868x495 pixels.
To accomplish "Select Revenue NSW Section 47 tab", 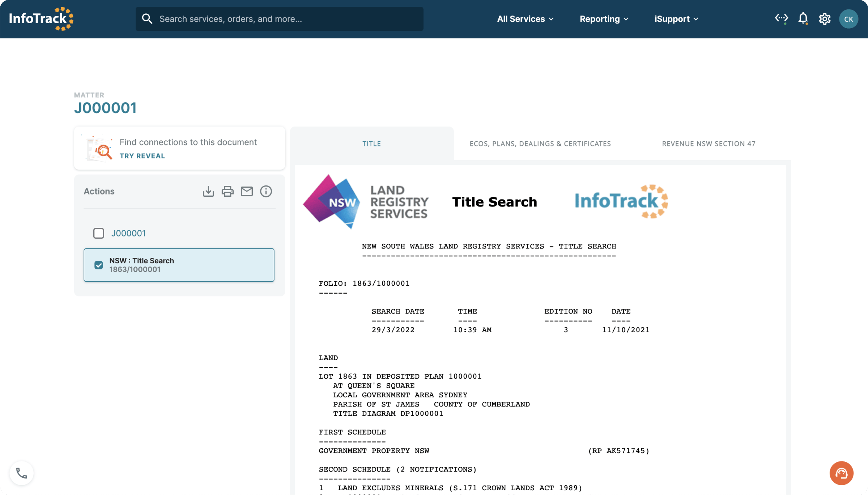I will 708,144.
